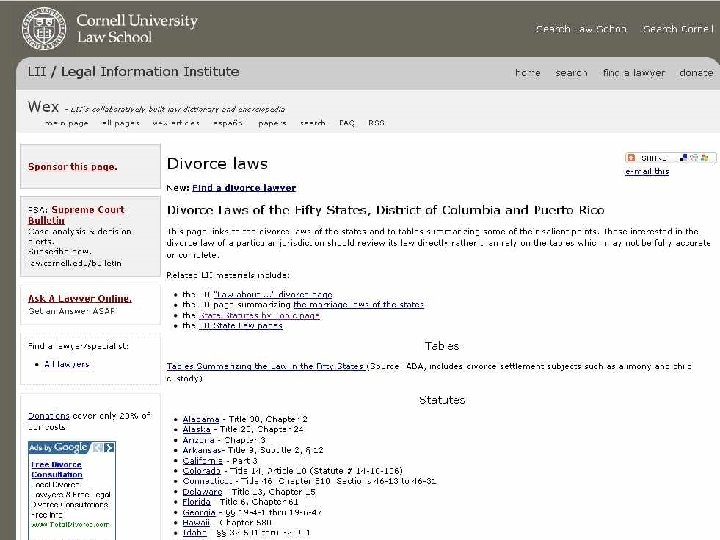Open Delaware statutes link
720x540 pixels.
click(202, 492)
